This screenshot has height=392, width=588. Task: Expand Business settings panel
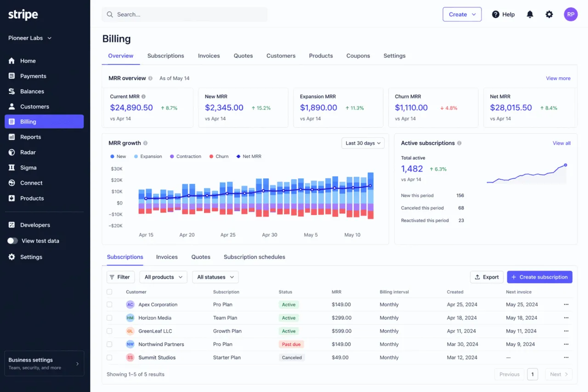[x=44, y=364]
